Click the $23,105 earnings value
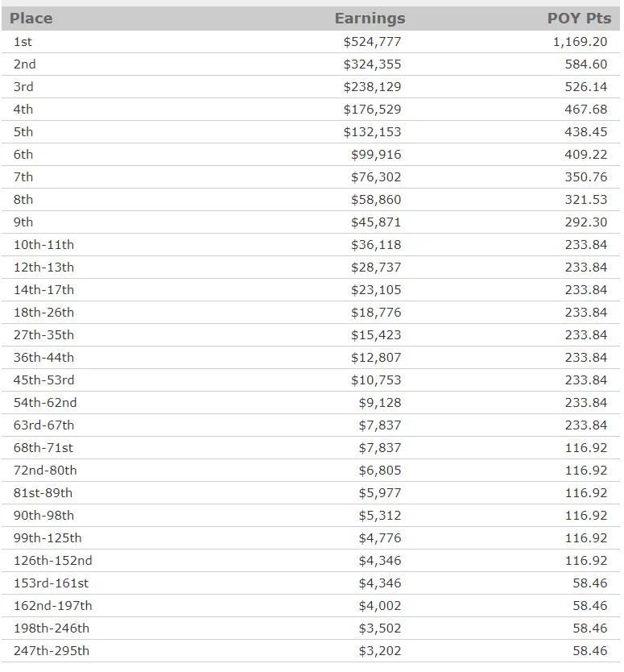 tap(375, 290)
